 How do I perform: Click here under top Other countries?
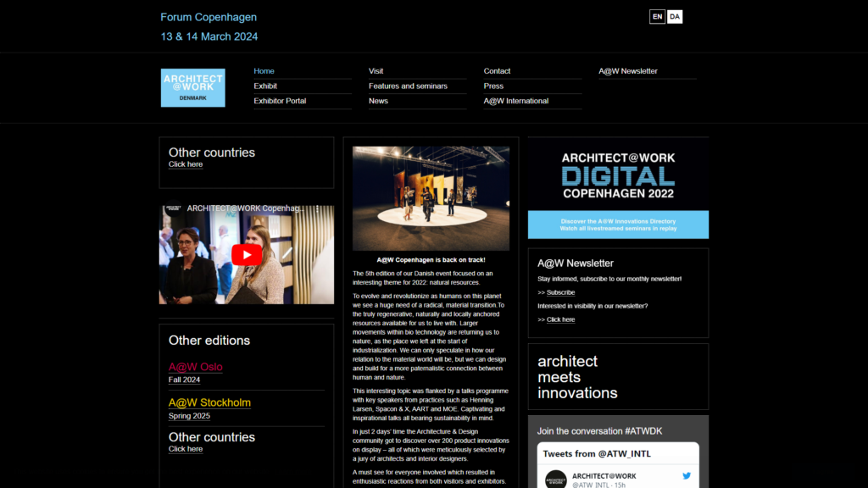tap(186, 164)
